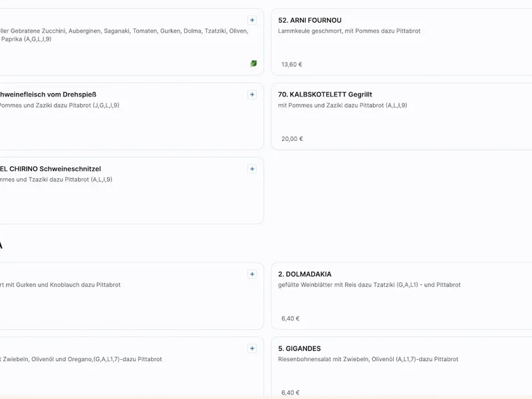Click the 20,00 € price on KALBSKOTELETT
The height and width of the screenshot is (399, 532).
[291, 138]
